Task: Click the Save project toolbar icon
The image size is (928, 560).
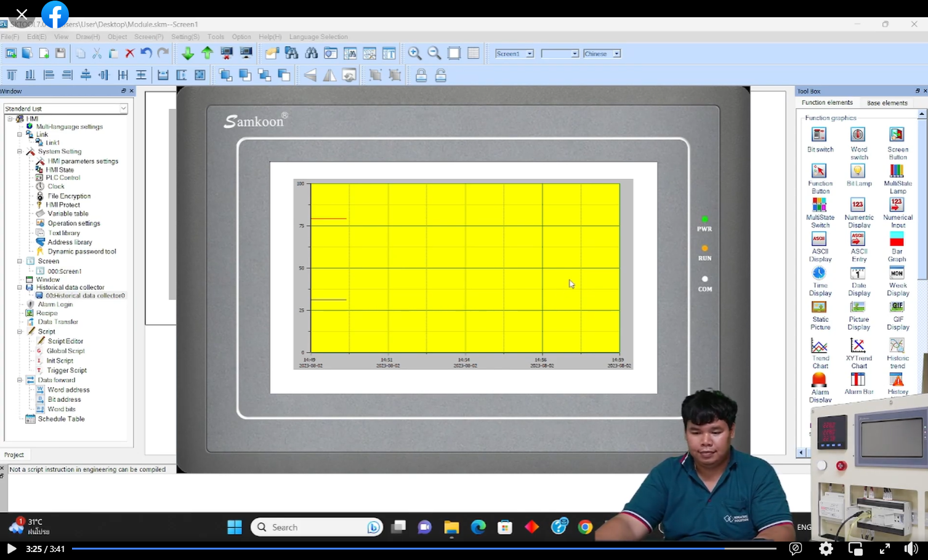Action: [60, 54]
